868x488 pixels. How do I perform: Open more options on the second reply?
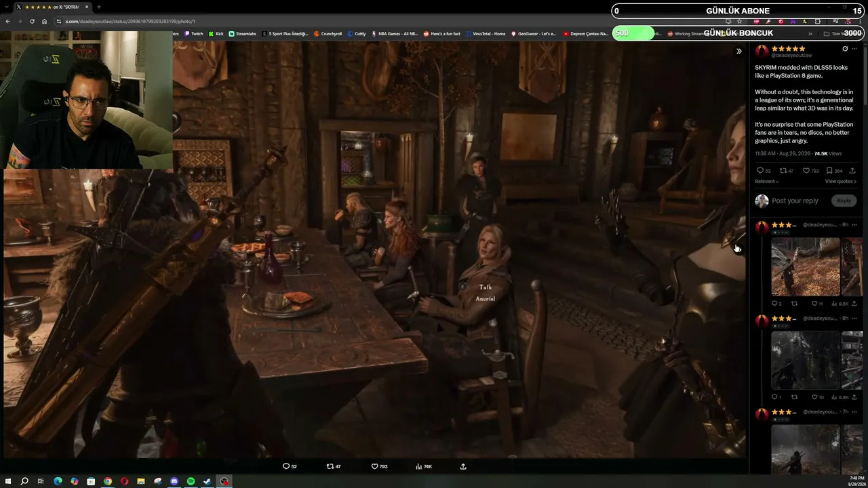854,319
